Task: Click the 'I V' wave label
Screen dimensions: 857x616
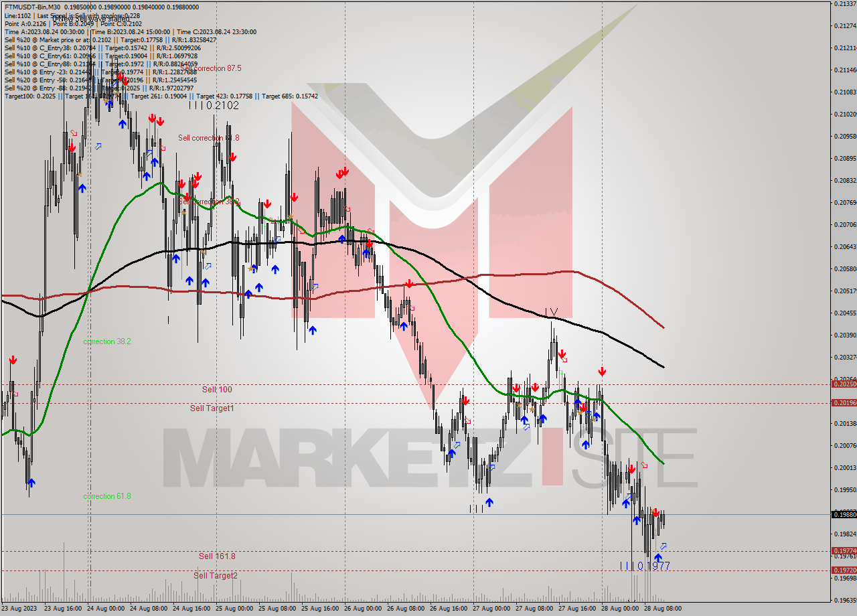Action: (x=551, y=312)
